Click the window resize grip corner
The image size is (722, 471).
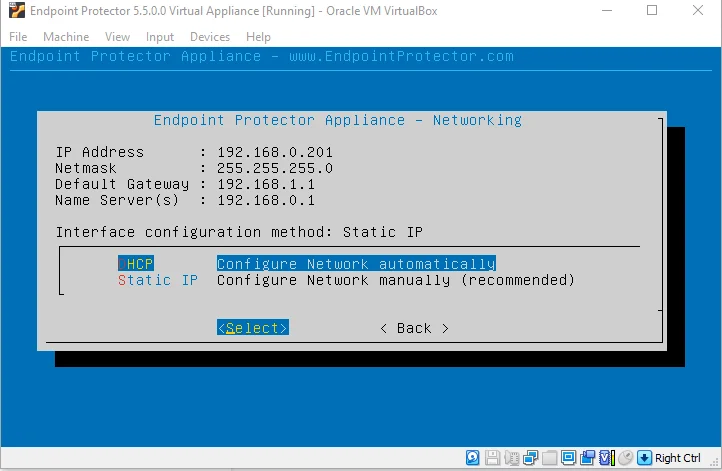point(714,462)
